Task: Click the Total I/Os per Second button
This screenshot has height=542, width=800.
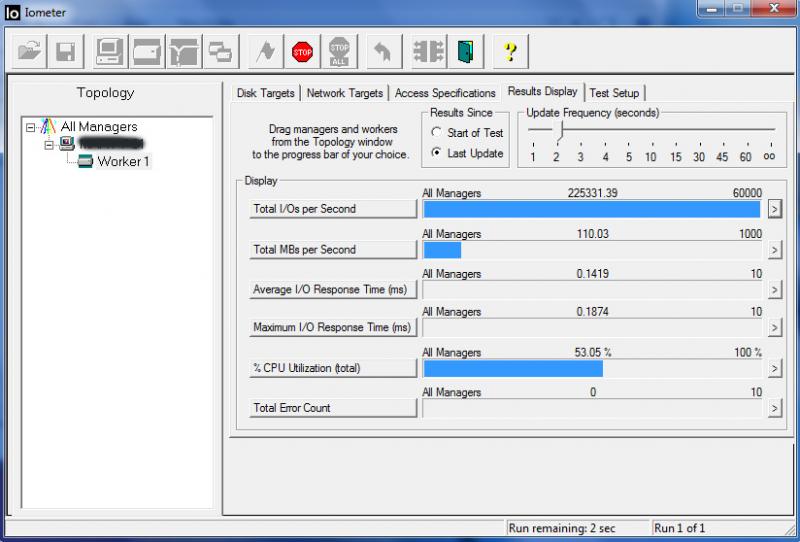Action: [333, 209]
